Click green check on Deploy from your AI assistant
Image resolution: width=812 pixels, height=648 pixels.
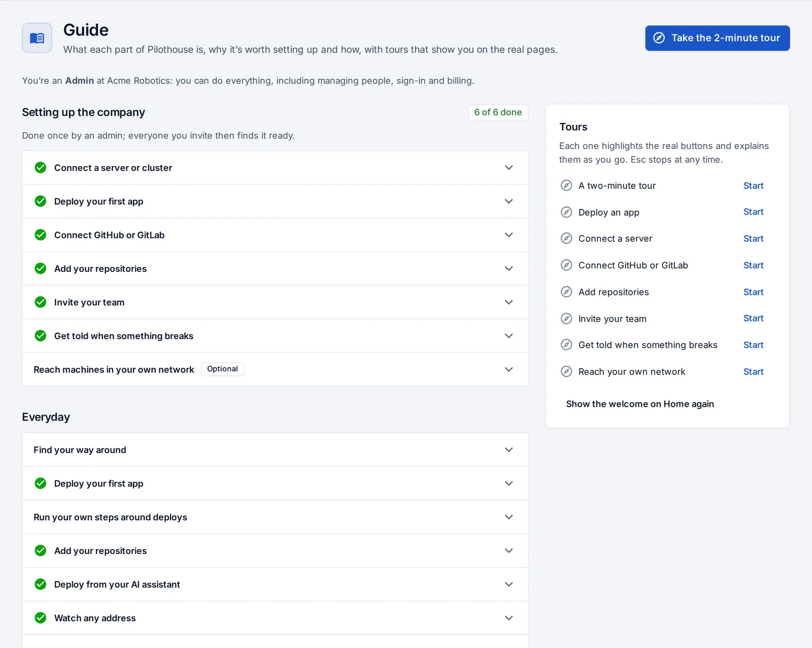click(x=41, y=584)
